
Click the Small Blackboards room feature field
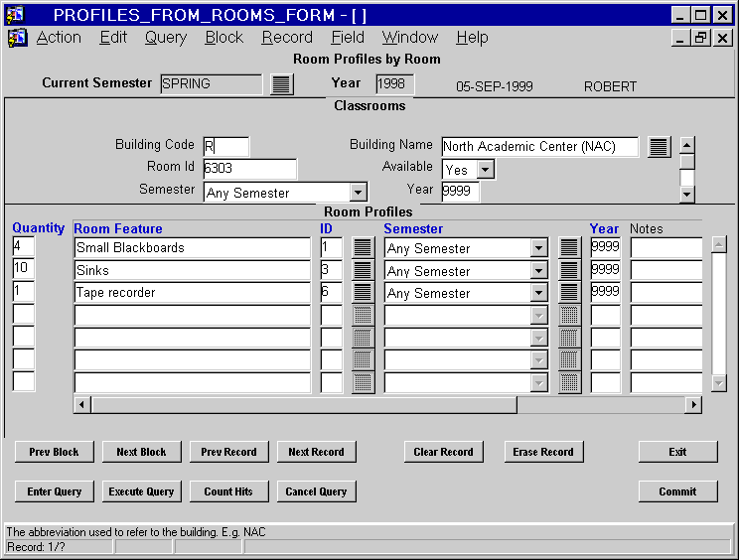(193, 248)
